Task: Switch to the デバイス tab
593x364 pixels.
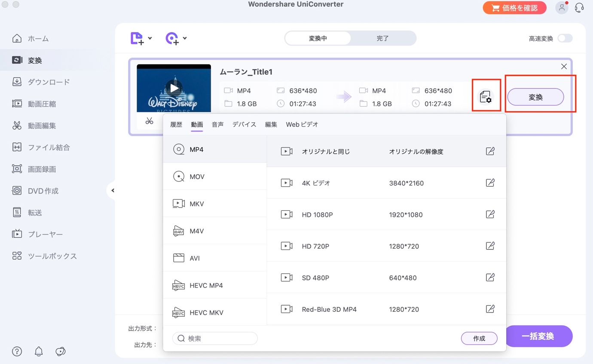Action: point(244,124)
